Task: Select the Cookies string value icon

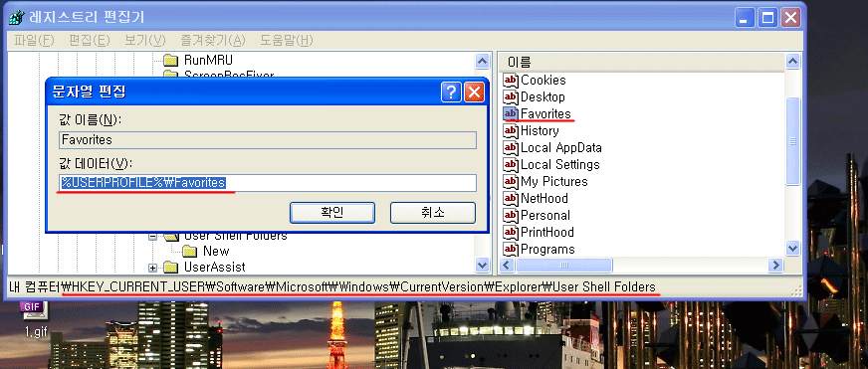Action: pyautogui.click(x=510, y=81)
